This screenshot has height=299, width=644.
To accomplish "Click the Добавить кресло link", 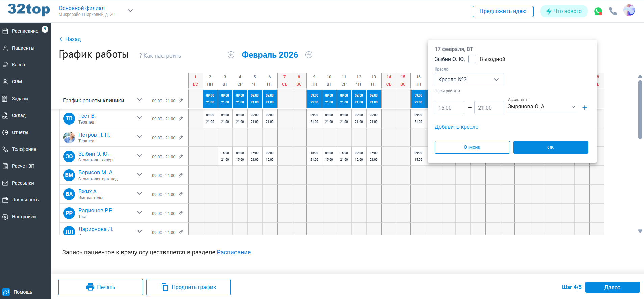I will pos(456,127).
